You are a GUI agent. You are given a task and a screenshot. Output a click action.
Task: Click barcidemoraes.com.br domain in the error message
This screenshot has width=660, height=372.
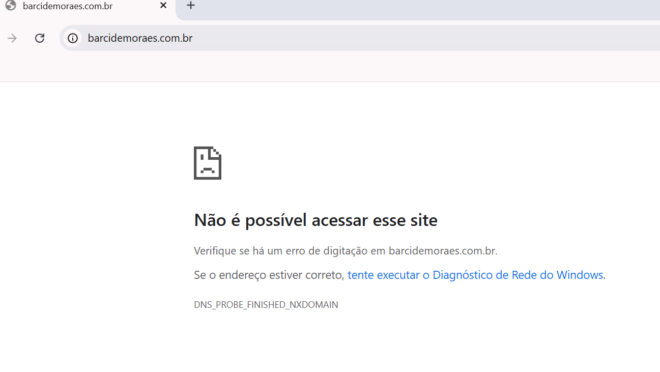[x=442, y=251]
